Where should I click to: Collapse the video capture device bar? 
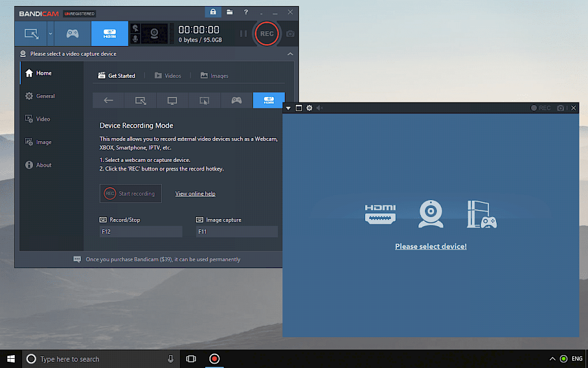[x=290, y=54]
